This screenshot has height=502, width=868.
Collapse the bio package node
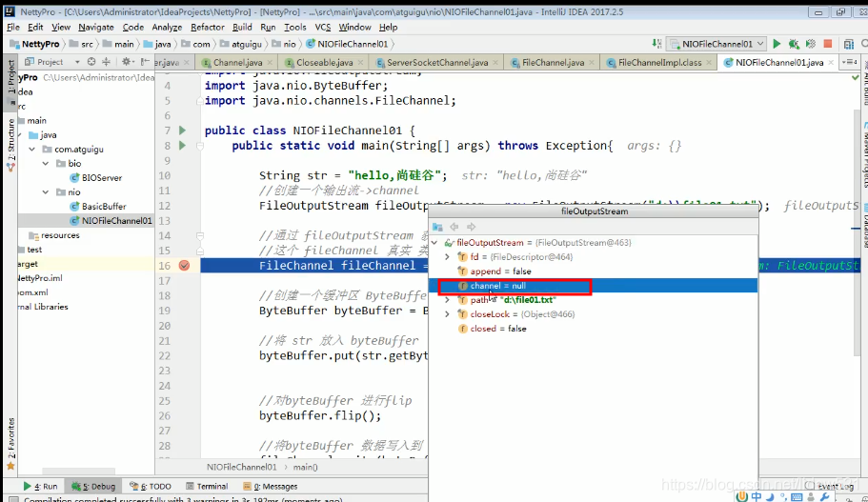(46, 163)
